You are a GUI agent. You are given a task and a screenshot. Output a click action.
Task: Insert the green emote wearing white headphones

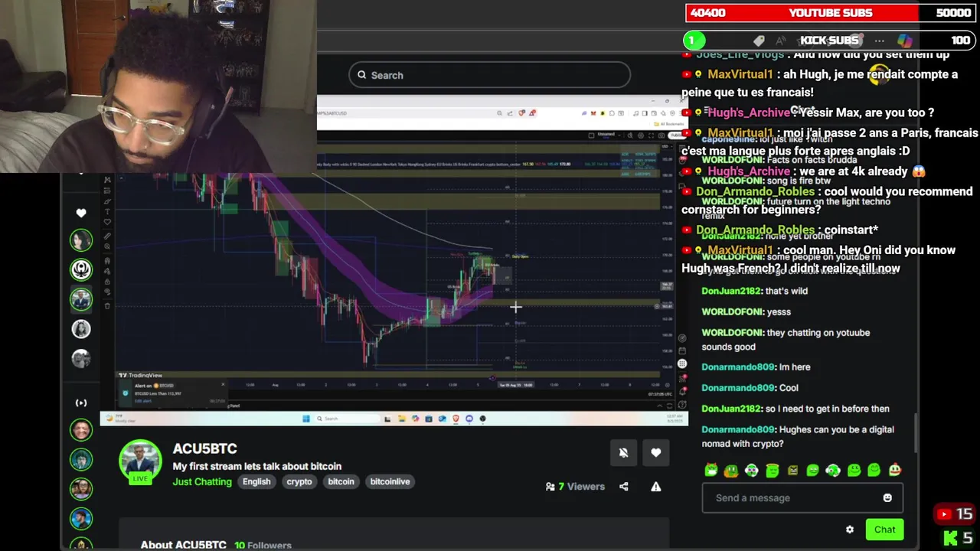pyautogui.click(x=833, y=471)
